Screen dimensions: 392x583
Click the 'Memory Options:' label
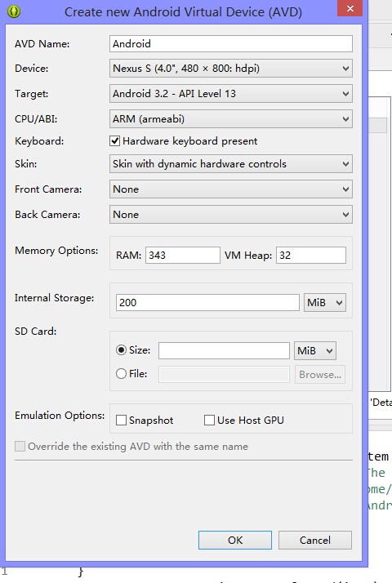[56, 251]
